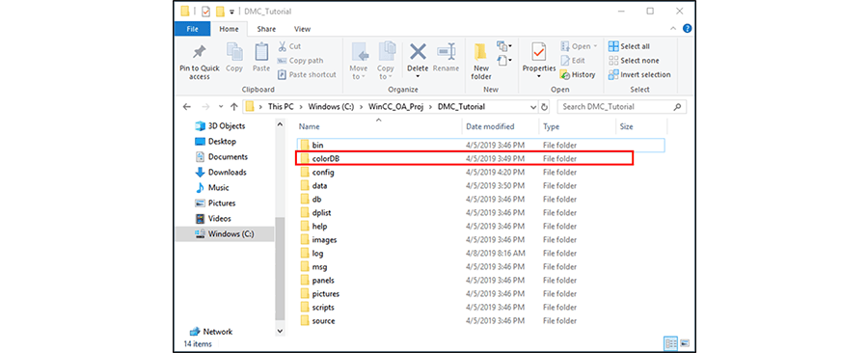Create a New folder
Screen dimensions: 868x353
tap(481, 62)
